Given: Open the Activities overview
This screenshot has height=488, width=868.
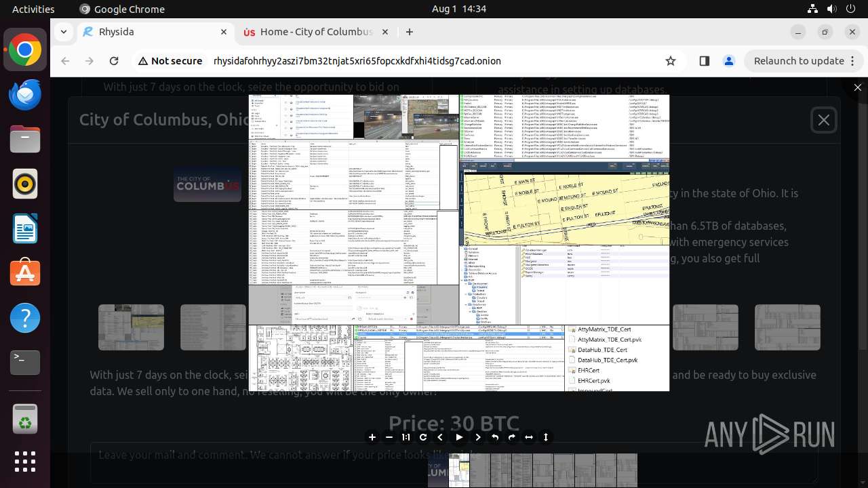Looking at the screenshot, I should pyautogui.click(x=33, y=9).
